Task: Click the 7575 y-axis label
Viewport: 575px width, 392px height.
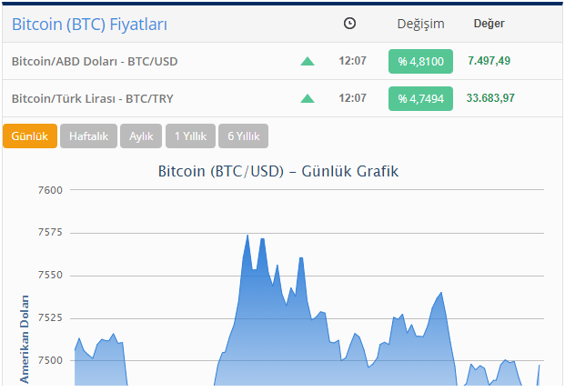Action: tap(50, 233)
